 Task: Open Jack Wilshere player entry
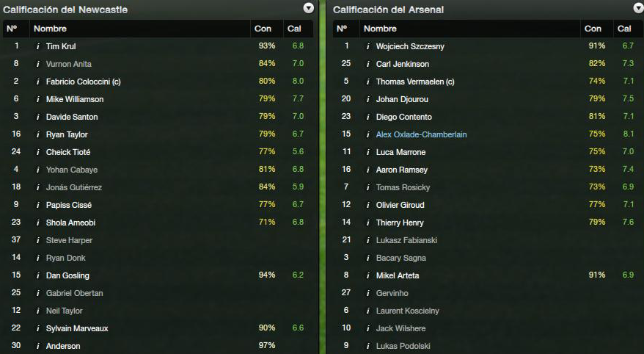click(x=401, y=328)
